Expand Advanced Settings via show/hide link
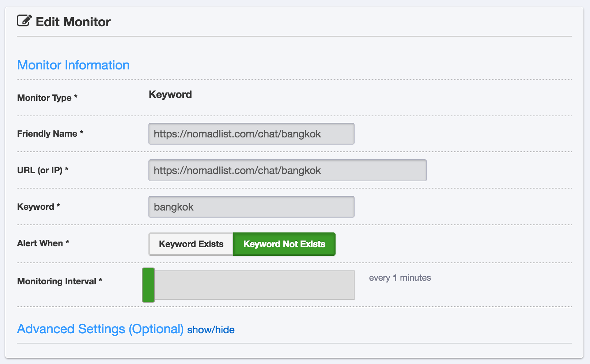The image size is (590, 364). [x=211, y=330]
